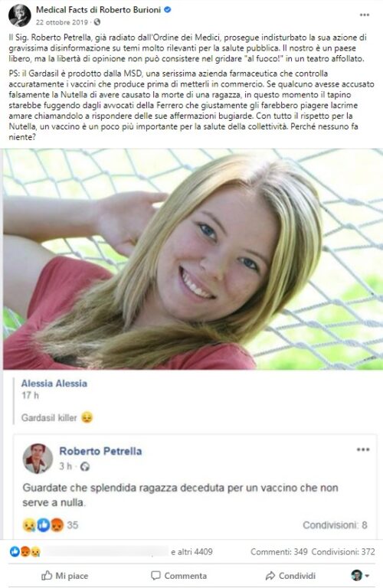The width and height of the screenshot is (383, 588).
Task: Click the blue like reaction icon at bottom
Action: click(x=15, y=551)
